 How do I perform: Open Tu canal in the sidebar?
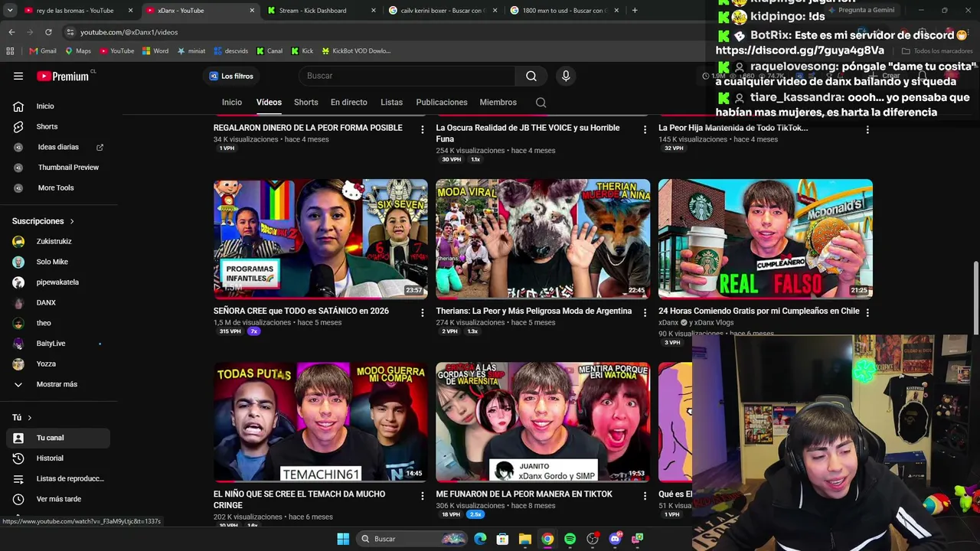[58, 438]
